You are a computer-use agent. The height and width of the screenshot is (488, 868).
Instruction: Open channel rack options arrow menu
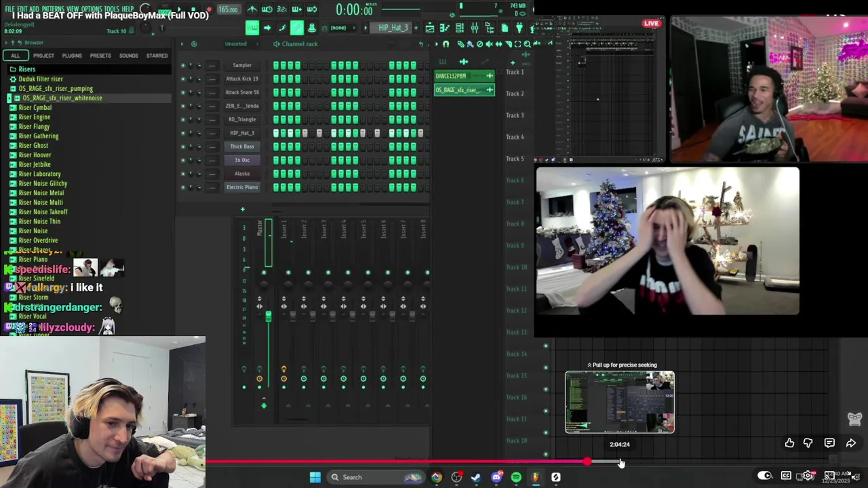point(181,43)
